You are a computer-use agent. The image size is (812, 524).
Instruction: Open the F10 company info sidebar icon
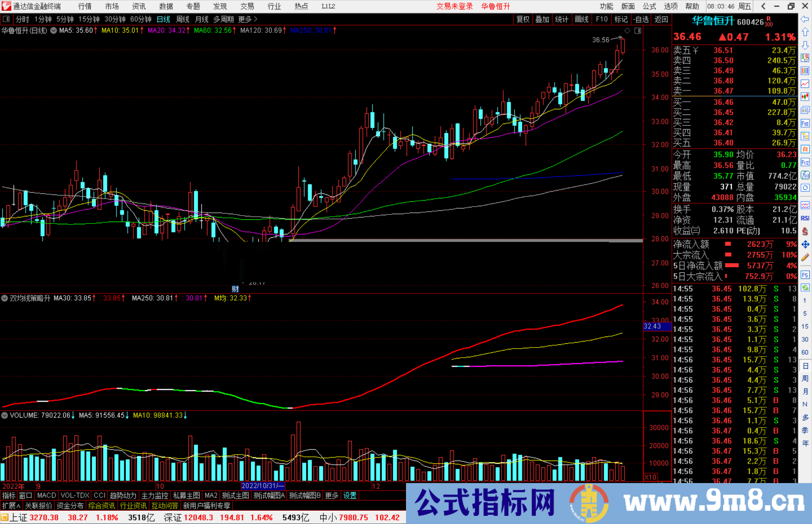coord(805,123)
